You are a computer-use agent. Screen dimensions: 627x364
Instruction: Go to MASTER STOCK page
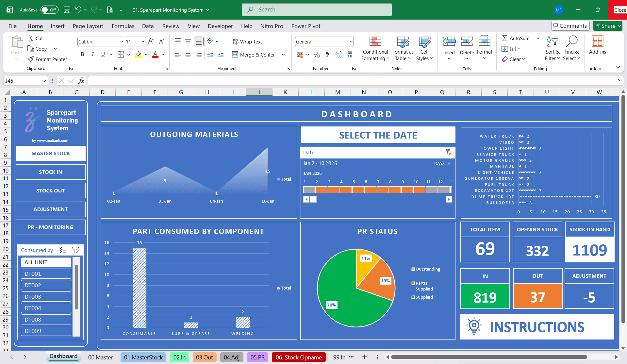(50, 153)
